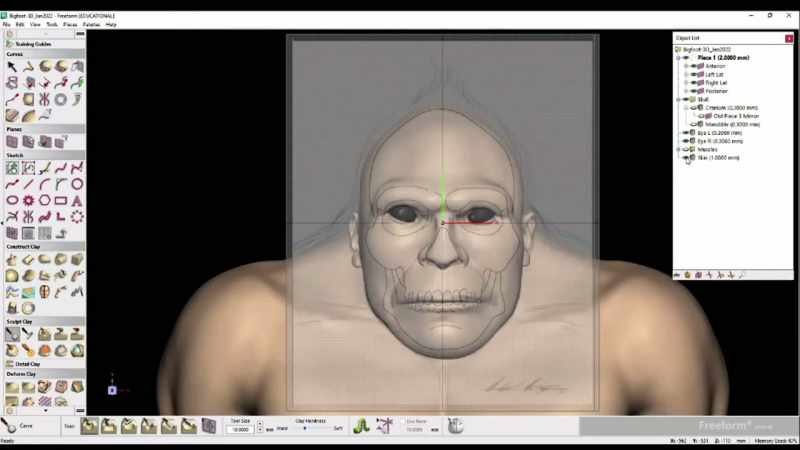800x450 pixels.
Task: Choose the circle sketch tool
Action: pyautogui.click(x=77, y=184)
